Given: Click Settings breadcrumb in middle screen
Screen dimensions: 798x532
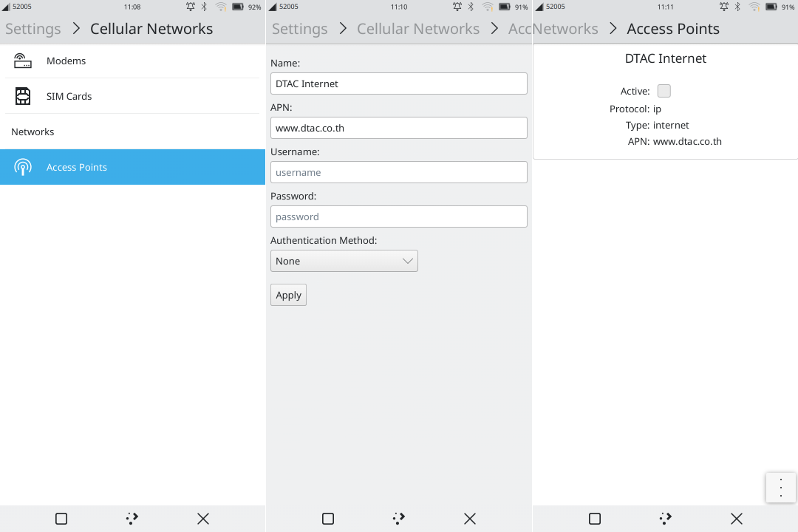Looking at the screenshot, I should click(300, 29).
